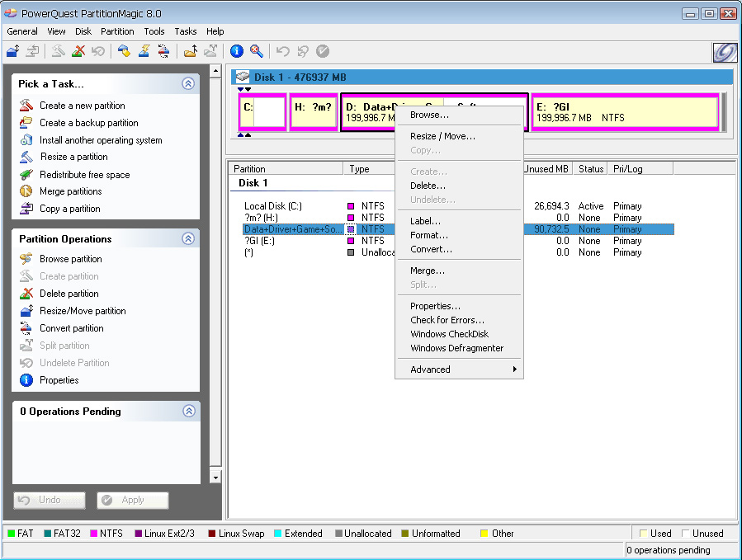Screen dimensions: 742x560
Task: Choose Windows Defragmenter from context menu
Action: (x=459, y=348)
